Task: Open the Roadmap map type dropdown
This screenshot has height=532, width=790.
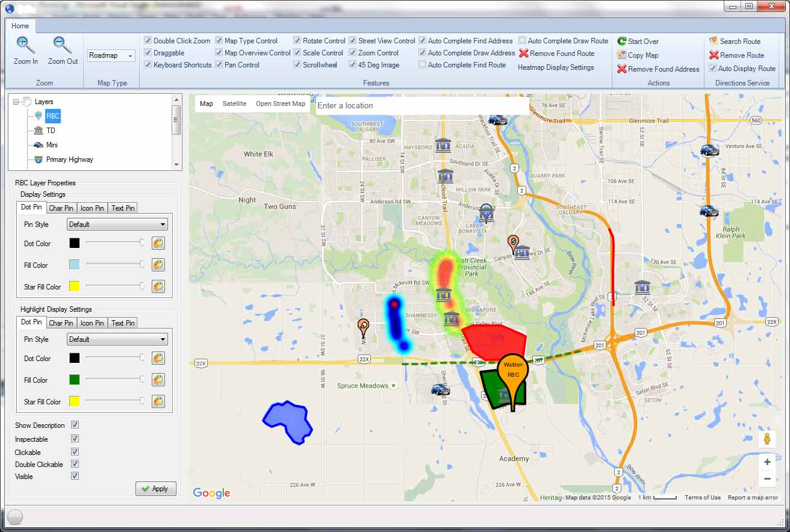Action: (x=111, y=55)
